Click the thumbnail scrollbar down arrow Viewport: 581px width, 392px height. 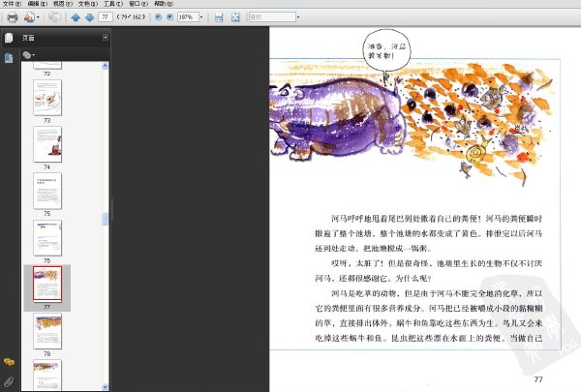(105, 387)
